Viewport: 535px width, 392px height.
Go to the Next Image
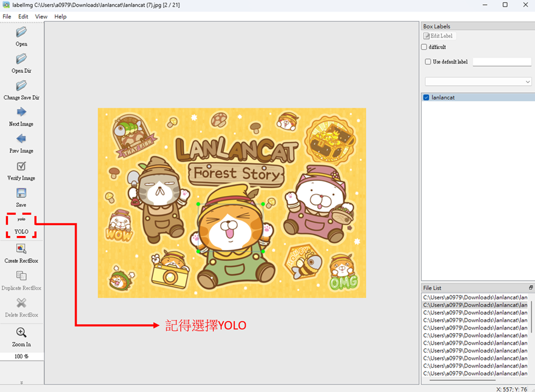(x=21, y=117)
